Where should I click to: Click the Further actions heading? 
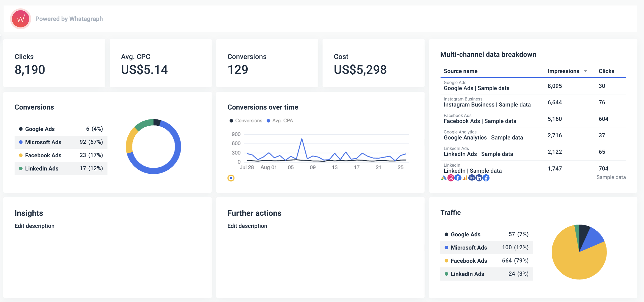coord(254,213)
